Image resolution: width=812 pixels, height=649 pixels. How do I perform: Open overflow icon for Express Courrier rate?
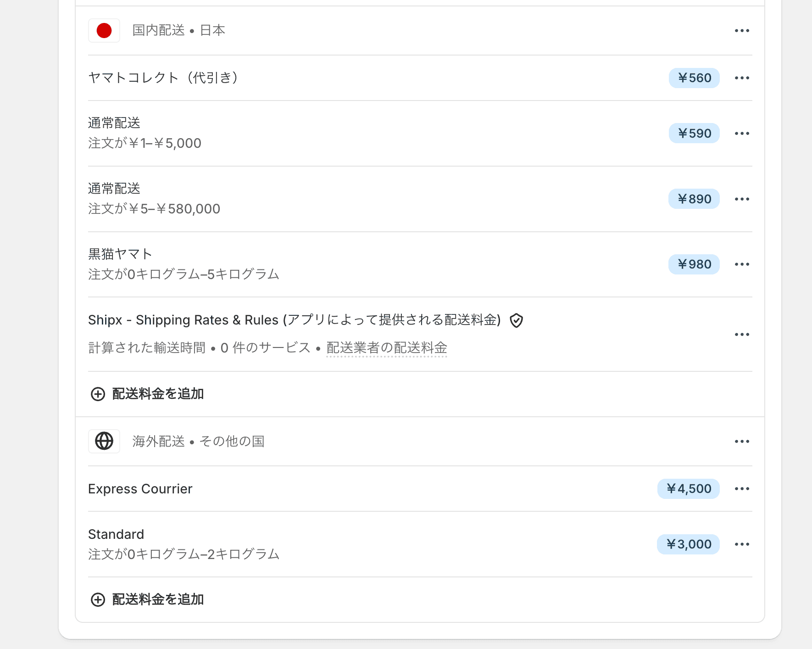(742, 488)
